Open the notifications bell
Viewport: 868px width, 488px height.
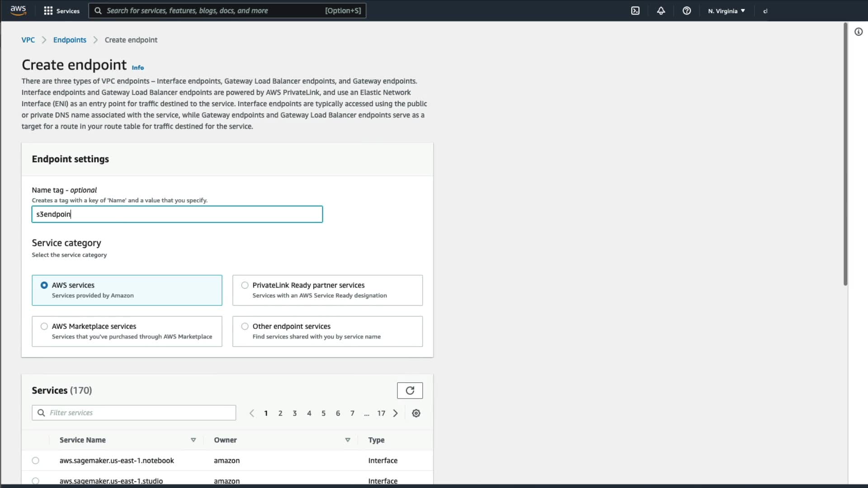661,11
